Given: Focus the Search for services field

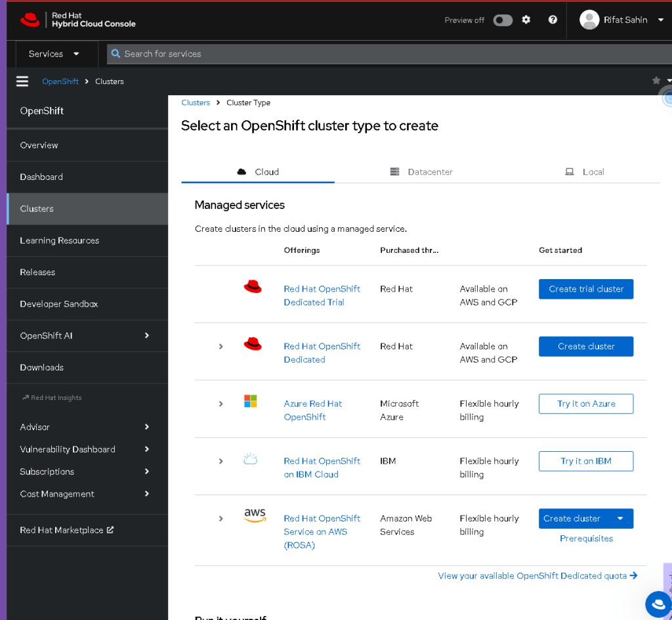Looking at the screenshot, I should click(389, 54).
